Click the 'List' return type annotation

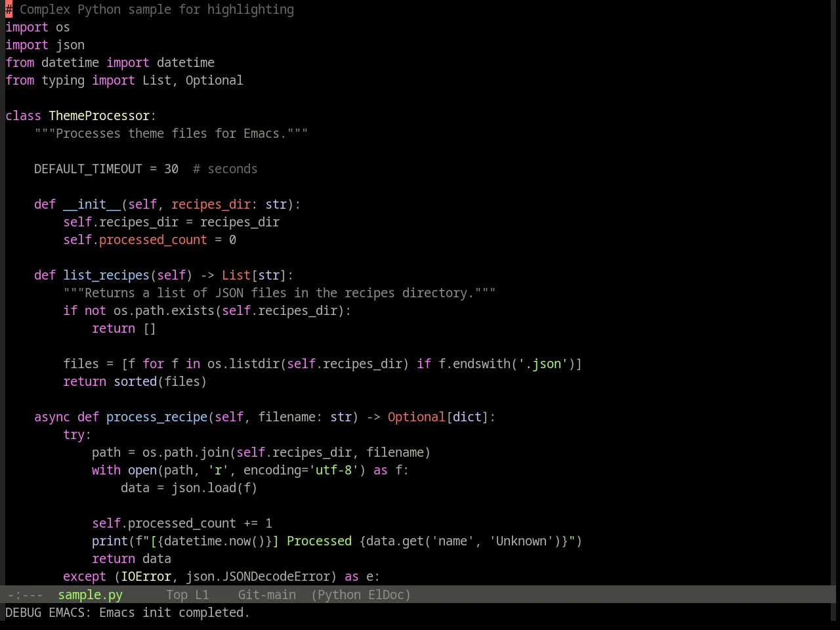click(x=236, y=275)
